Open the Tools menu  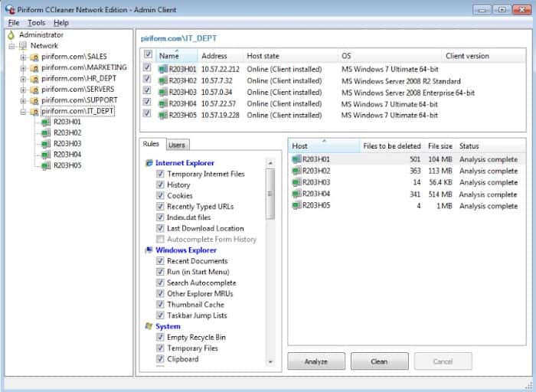tap(36, 23)
